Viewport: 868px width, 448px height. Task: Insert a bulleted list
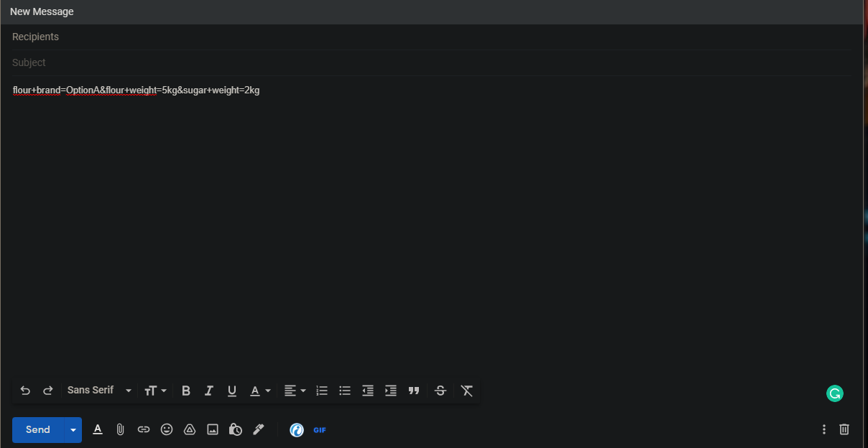[345, 391]
